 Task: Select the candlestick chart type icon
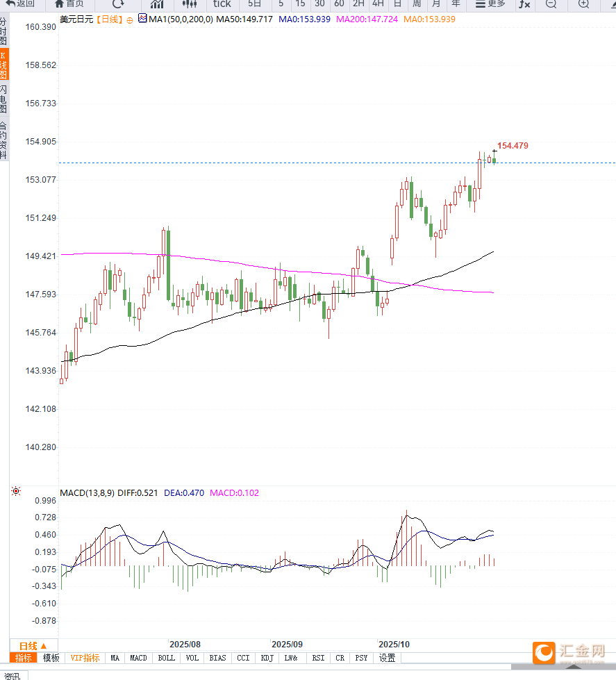190,4
